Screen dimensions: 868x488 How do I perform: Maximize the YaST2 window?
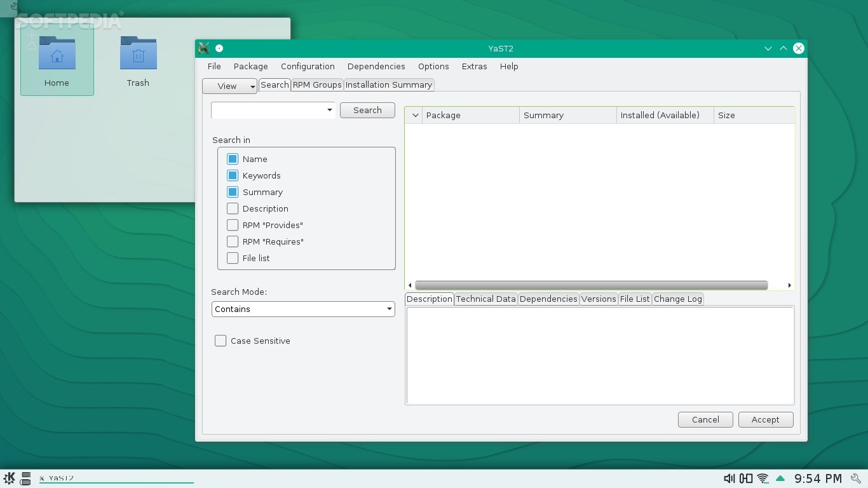pyautogui.click(x=783, y=48)
